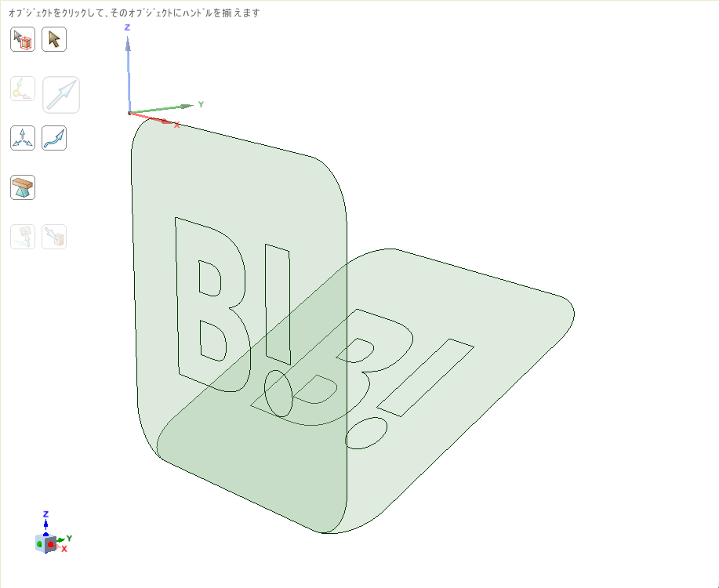
Task: Choose the grayed Anchor tool guide icon
Action: coord(23,89)
